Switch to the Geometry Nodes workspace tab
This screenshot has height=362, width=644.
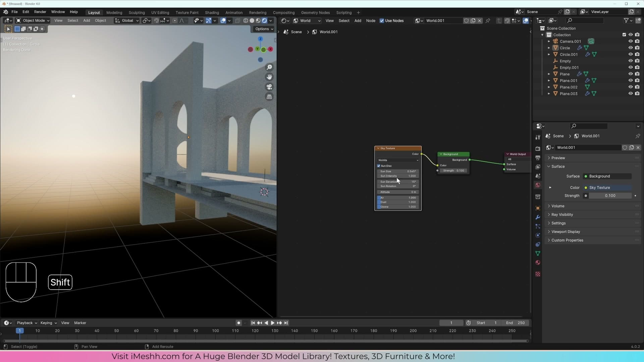[315, 13]
